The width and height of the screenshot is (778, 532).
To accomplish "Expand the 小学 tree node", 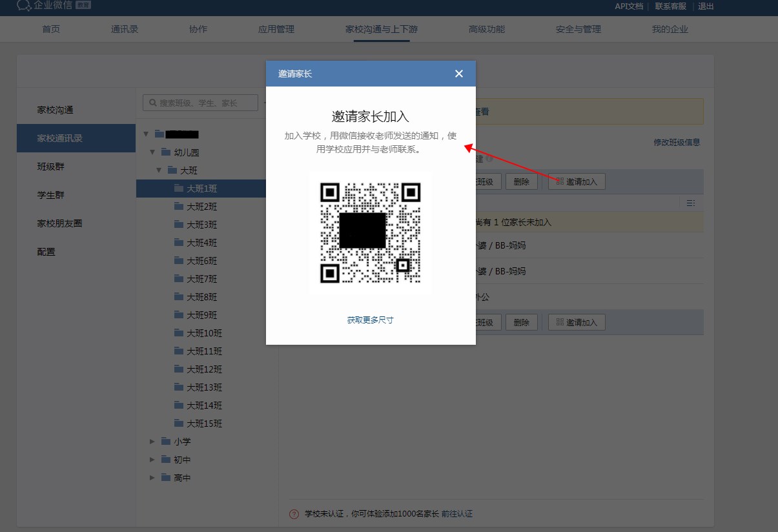I will click(x=152, y=442).
